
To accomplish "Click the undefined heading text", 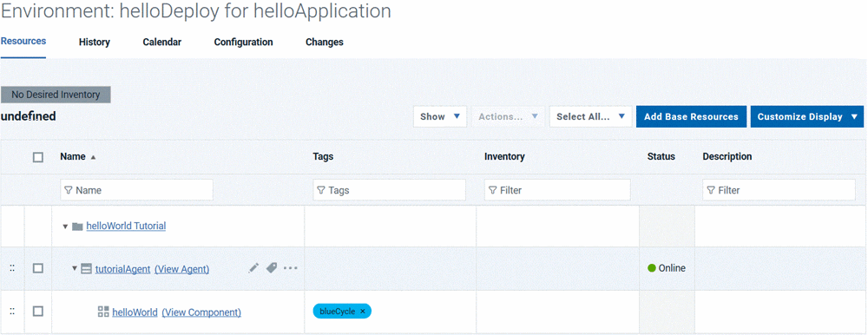I will pos(29,117).
